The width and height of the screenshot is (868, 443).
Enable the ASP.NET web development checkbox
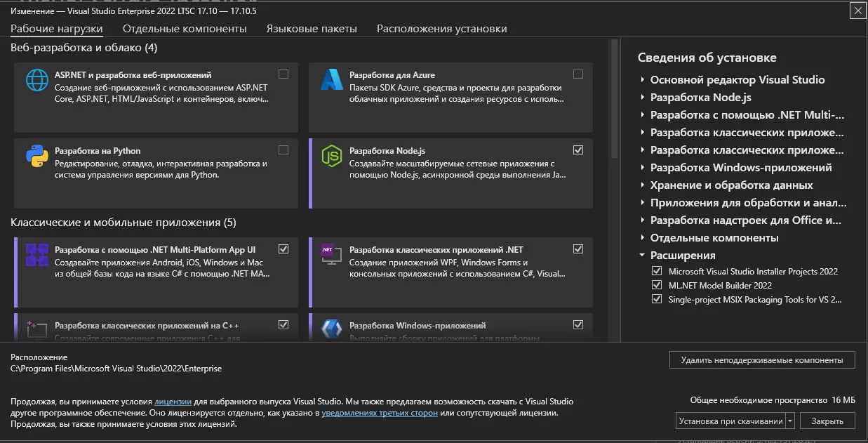coord(283,74)
